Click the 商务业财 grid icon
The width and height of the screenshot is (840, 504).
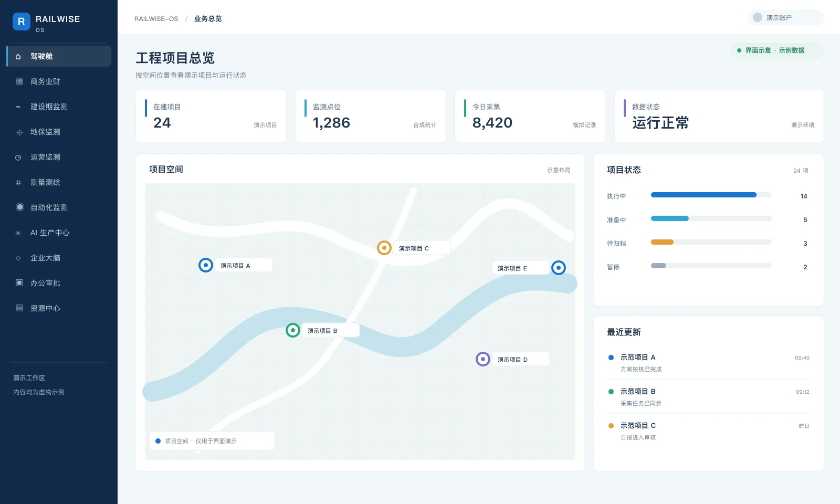[x=19, y=81]
